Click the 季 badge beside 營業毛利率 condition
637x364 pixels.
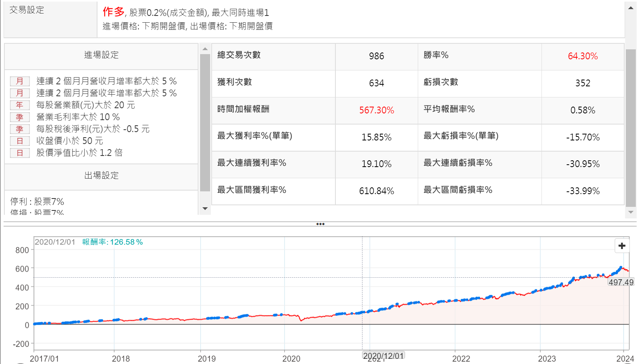20,117
